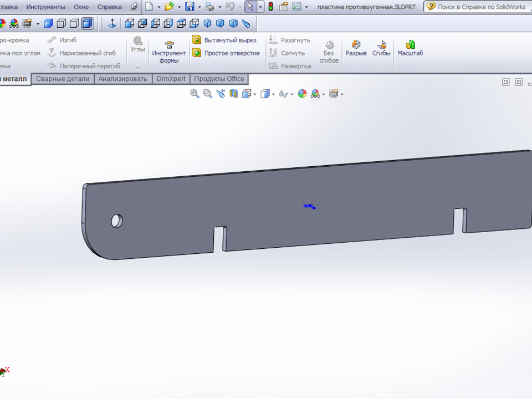Click the Поперечный перегиб tool
Viewport: 532px width, 399px height.
[84, 66]
